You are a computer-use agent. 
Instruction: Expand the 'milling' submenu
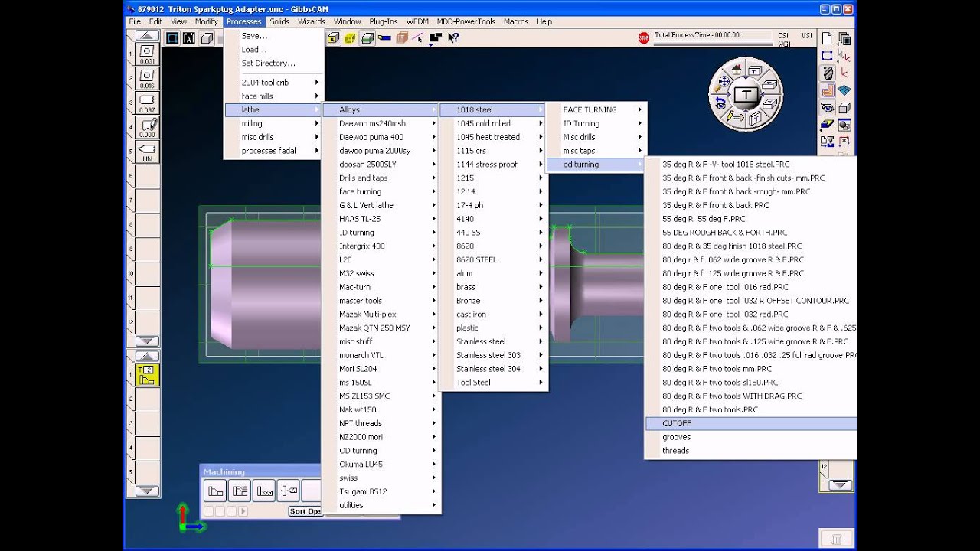[x=273, y=123]
